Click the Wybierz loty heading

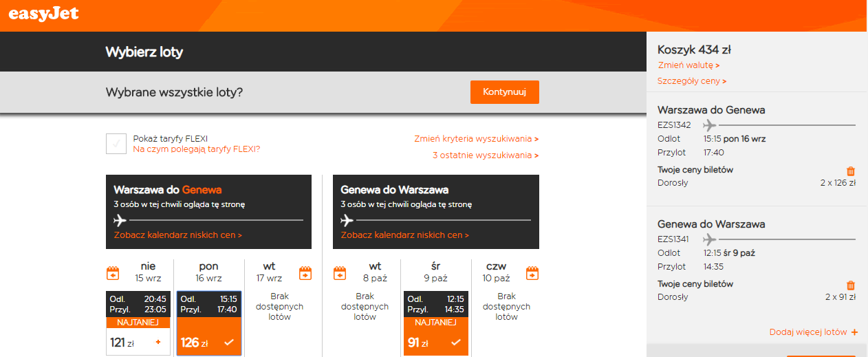[144, 52]
